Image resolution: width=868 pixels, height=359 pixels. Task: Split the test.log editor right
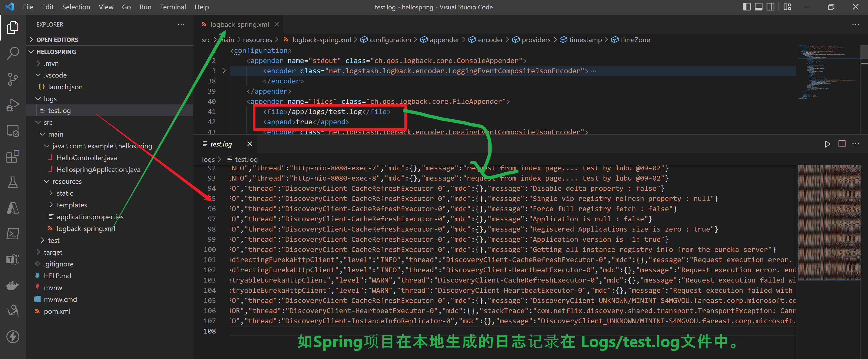coord(841,144)
